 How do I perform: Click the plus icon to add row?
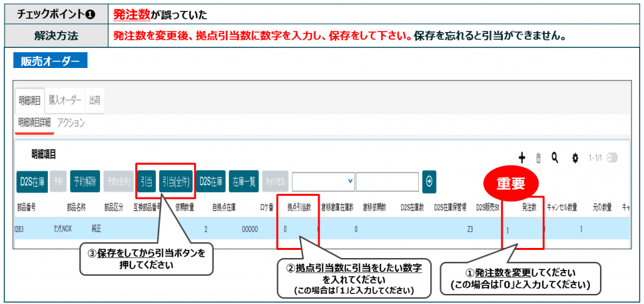[x=521, y=158]
